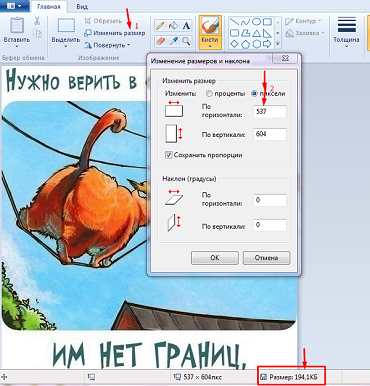370x386 pixels.
Task: Click the skew По горизонтали field
Action: pyautogui.click(x=269, y=200)
